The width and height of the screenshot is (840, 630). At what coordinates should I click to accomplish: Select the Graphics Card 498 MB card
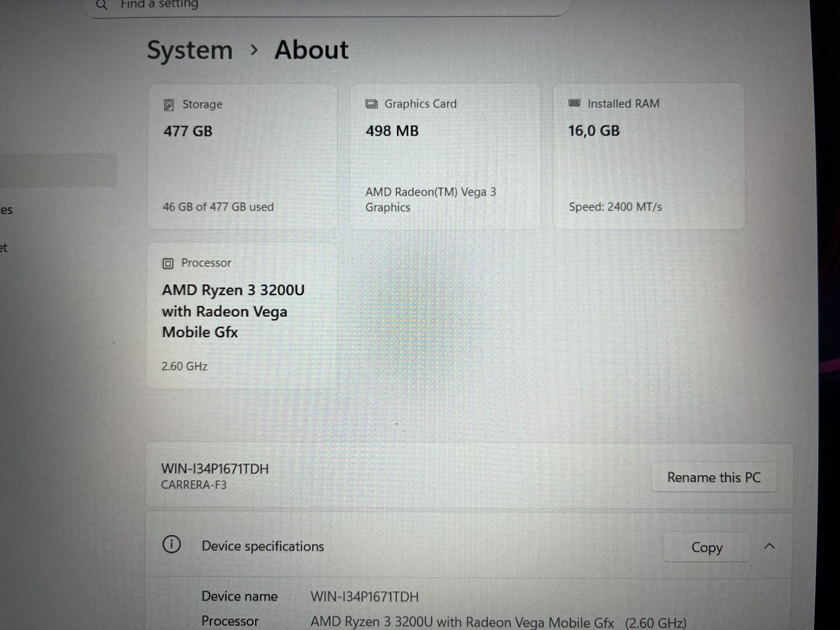pos(445,156)
